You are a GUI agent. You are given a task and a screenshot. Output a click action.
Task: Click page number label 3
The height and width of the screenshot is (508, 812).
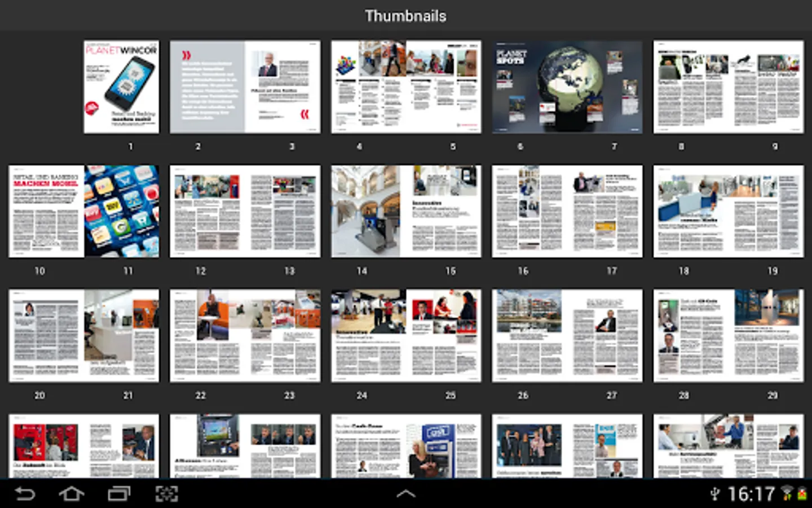[x=292, y=146]
